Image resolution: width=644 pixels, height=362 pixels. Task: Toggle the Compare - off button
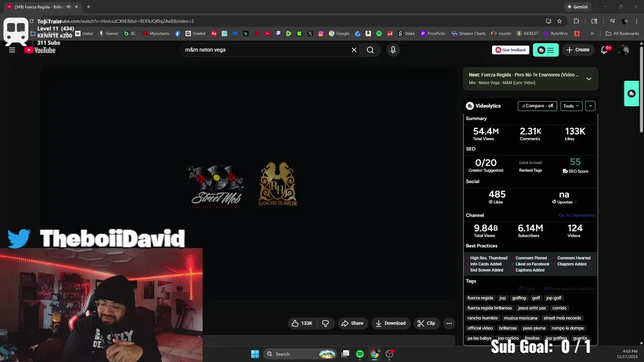(537, 106)
